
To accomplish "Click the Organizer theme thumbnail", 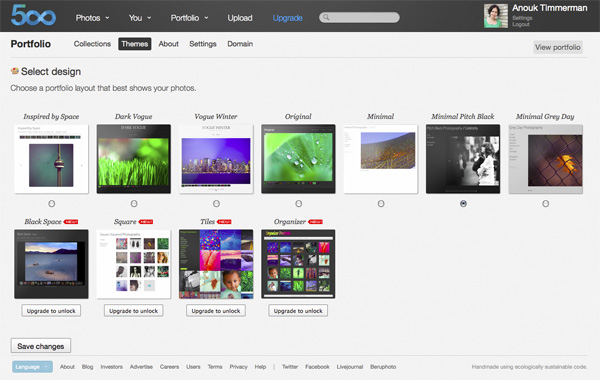I will [x=298, y=264].
